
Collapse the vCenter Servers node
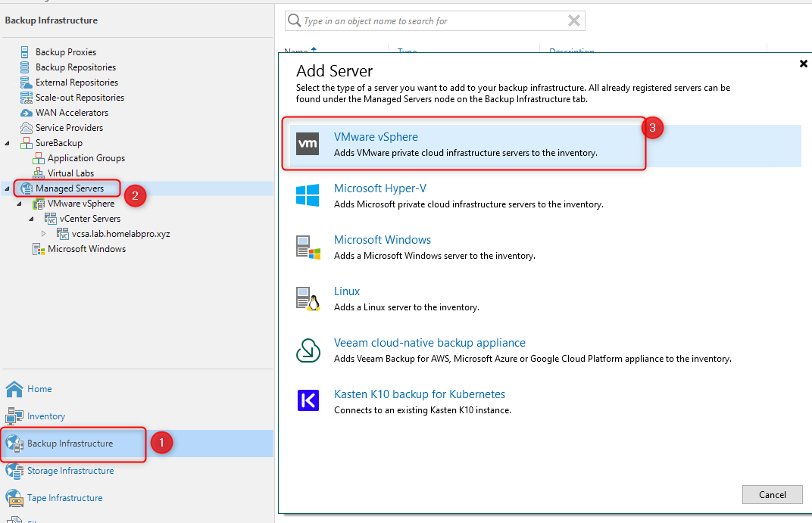[32, 219]
